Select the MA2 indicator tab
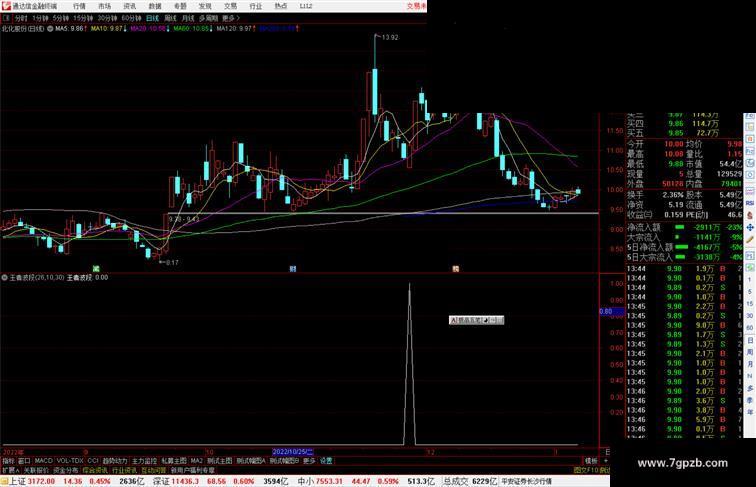756x487 pixels. 196,461
